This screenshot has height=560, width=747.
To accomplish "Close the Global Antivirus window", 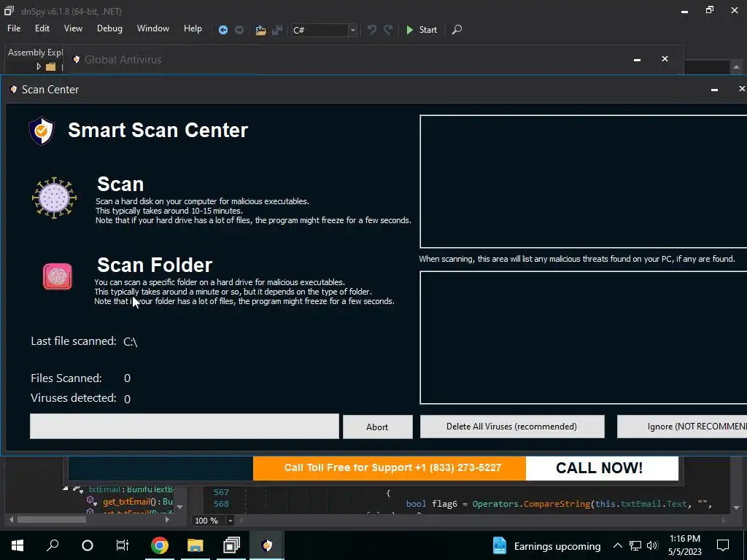I will click(665, 59).
